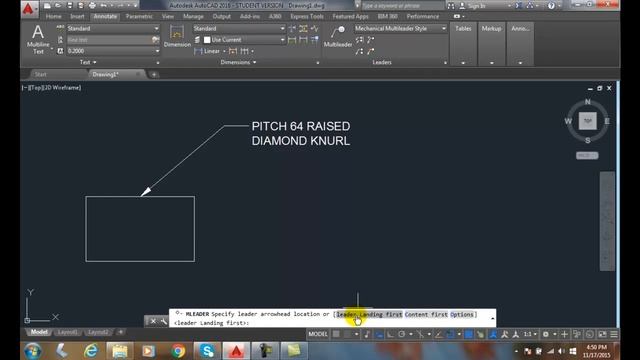Choose the Content first command option

click(426, 314)
